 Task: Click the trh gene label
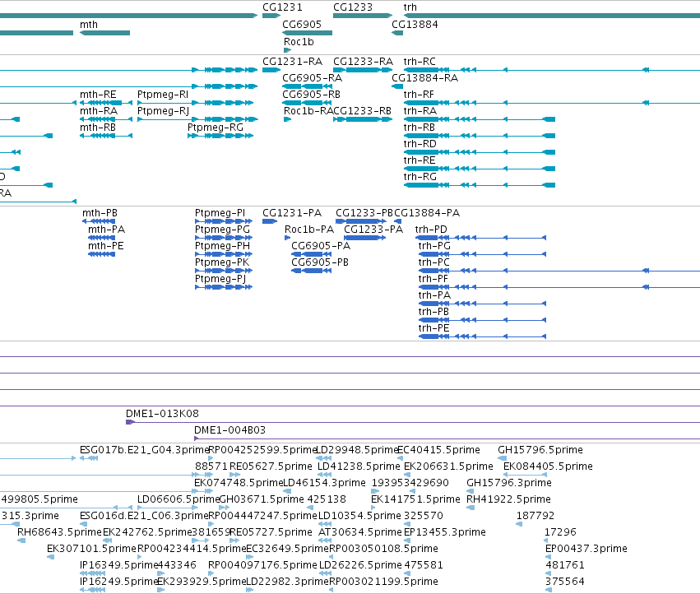pos(410,7)
